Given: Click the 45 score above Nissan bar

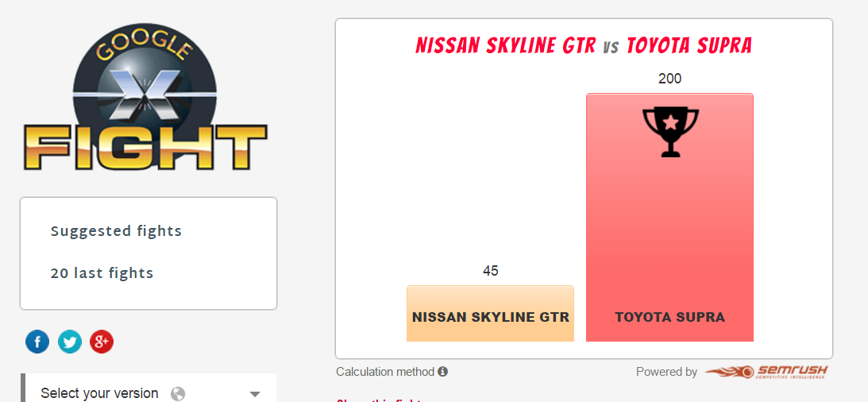Looking at the screenshot, I should click(491, 271).
